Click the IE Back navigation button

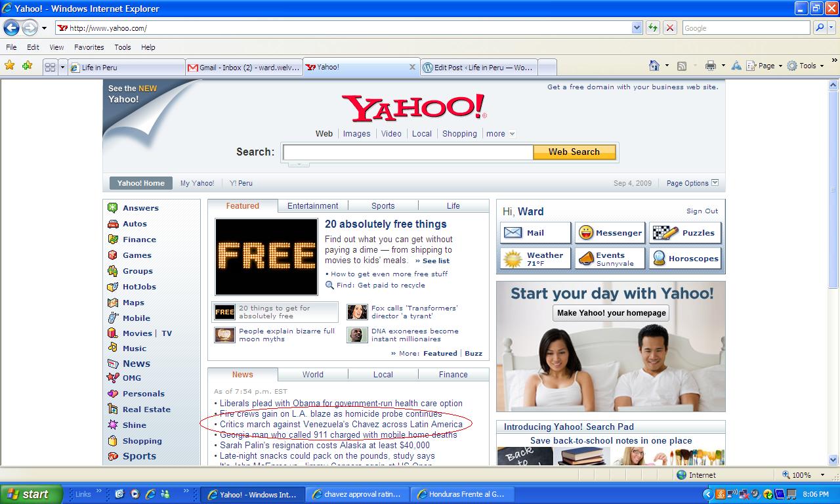pos(11,28)
